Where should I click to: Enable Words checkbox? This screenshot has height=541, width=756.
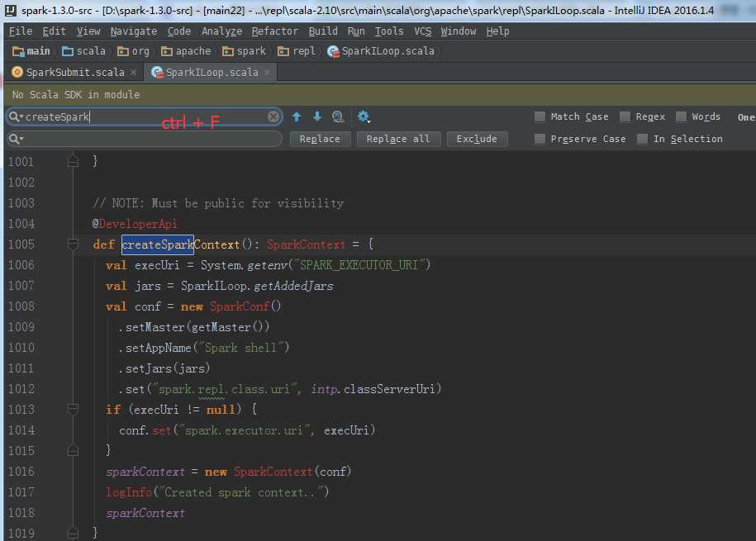point(681,116)
